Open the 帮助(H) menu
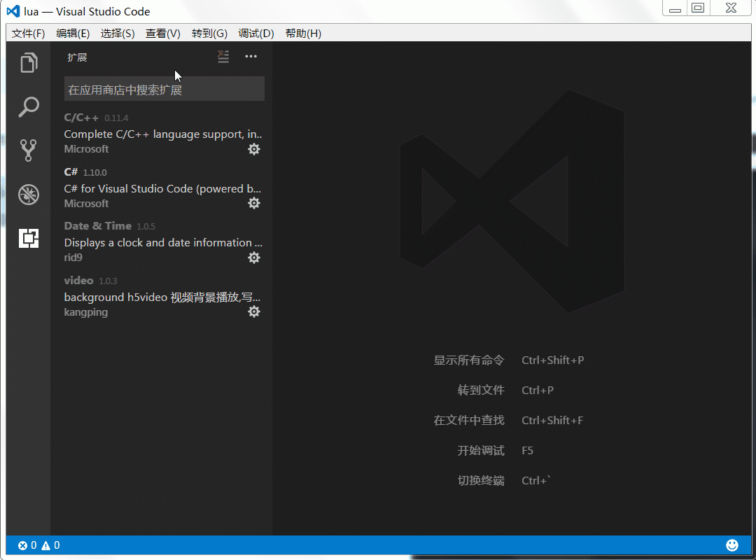This screenshot has height=560, width=756. (x=303, y=33)
